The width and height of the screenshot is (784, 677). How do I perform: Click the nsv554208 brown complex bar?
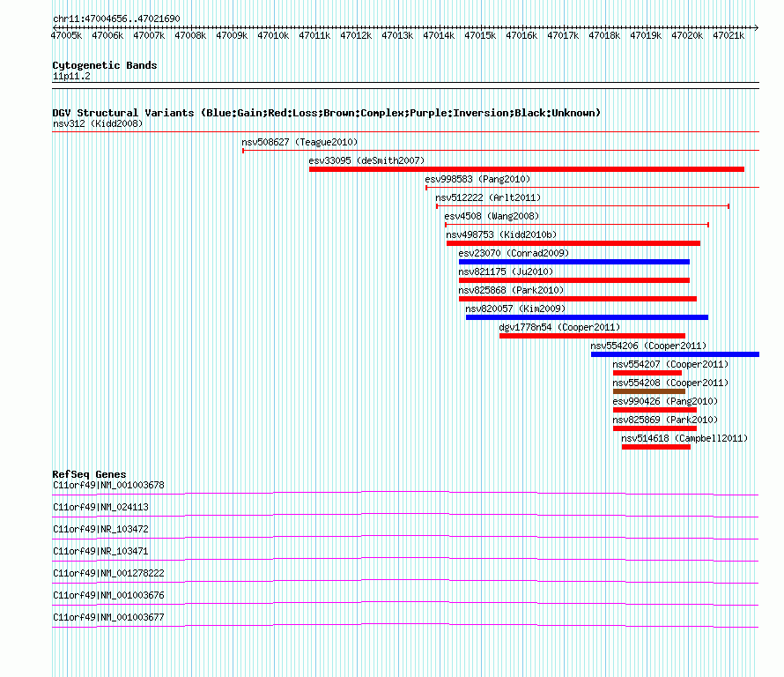click(649, 391)
